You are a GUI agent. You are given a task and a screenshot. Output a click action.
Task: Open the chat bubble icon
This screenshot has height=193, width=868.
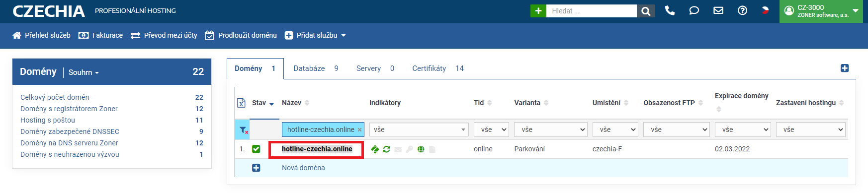coord(694,10)
